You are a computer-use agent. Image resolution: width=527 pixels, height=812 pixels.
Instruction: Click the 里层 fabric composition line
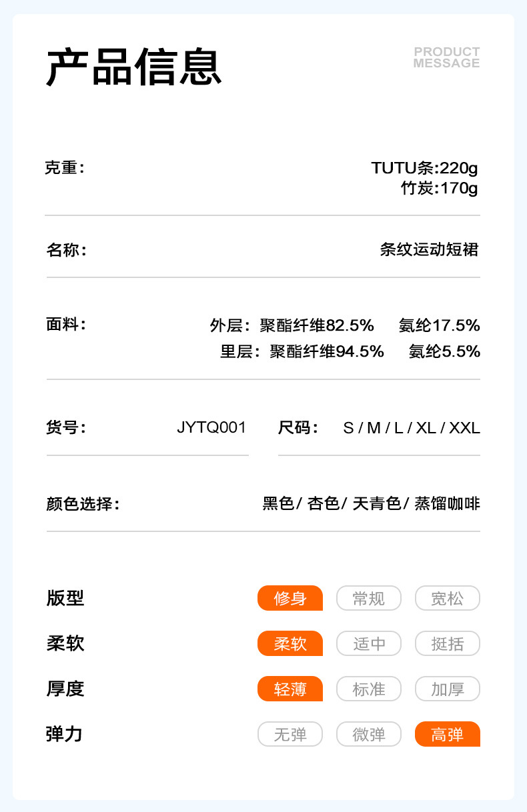point(350,351)
